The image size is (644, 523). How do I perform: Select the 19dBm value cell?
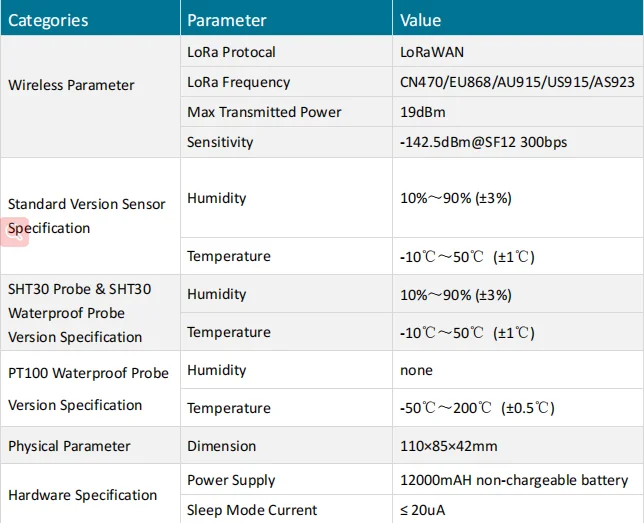(x=421, y=112)
